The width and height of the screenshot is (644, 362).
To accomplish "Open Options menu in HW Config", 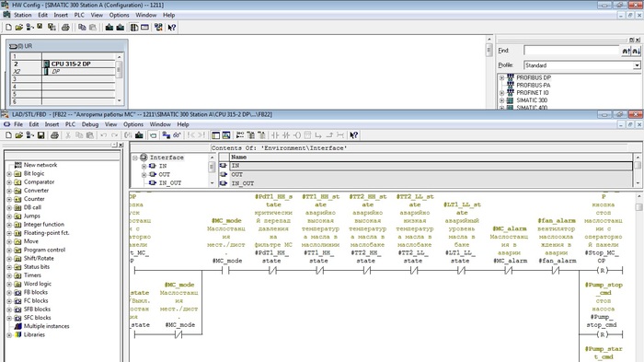I will click(x=119, y=15).
